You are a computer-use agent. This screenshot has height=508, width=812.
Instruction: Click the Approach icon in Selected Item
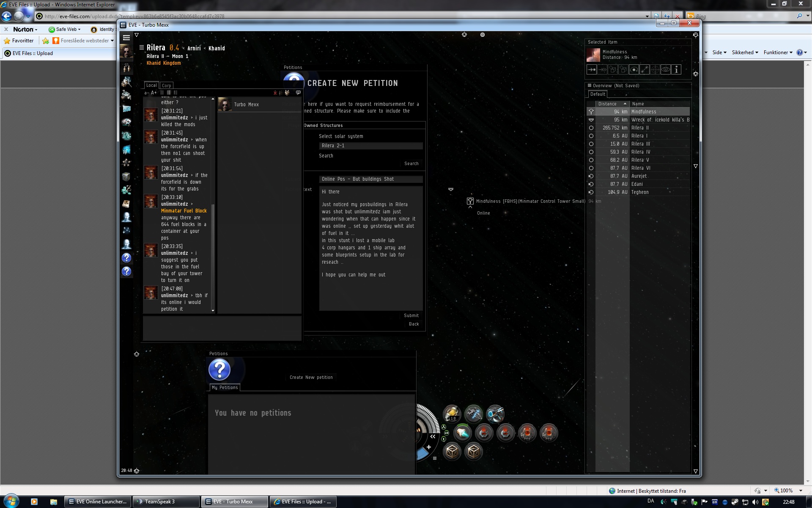pyautogui.click(x=592, y=70)
